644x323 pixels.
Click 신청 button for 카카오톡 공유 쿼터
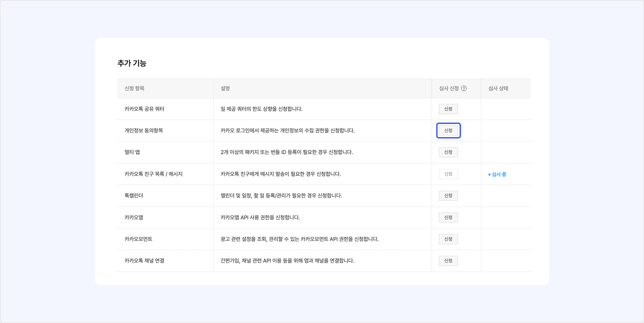[448, 109]
